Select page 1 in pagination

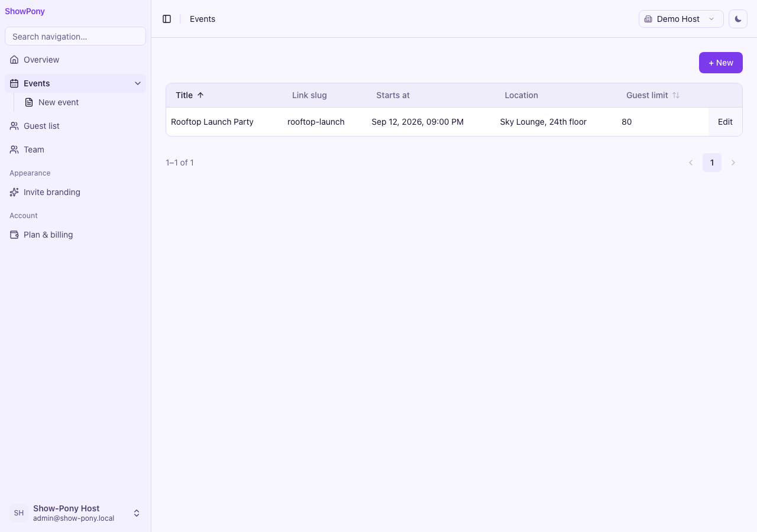tap(712, 163)
